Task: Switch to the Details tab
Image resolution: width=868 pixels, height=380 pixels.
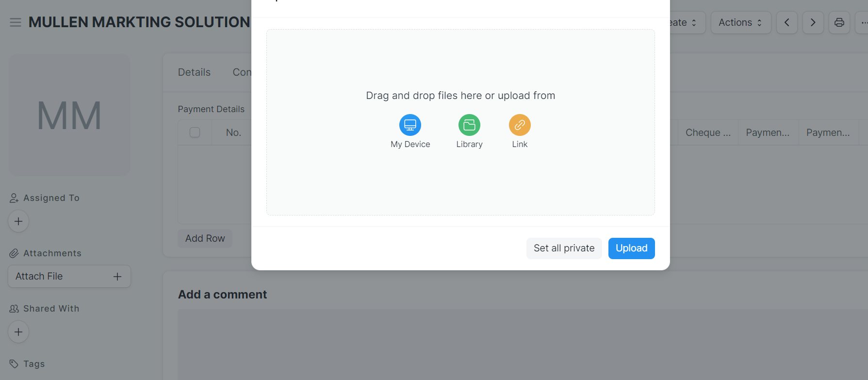Action: pos(194,72)
